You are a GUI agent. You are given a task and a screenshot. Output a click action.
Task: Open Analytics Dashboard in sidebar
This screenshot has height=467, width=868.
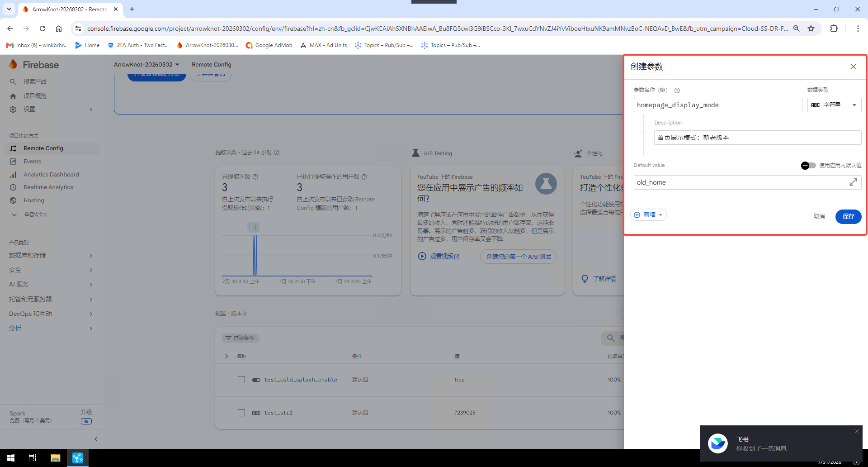[x=52, y=175]
